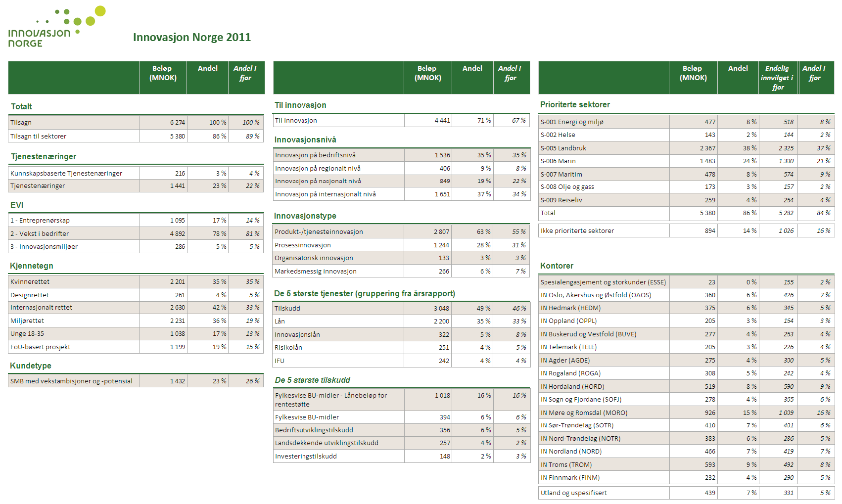Click 'IN Troms (TROM)' row label
Screen dimensions: 842x504
tap(566, 464)
